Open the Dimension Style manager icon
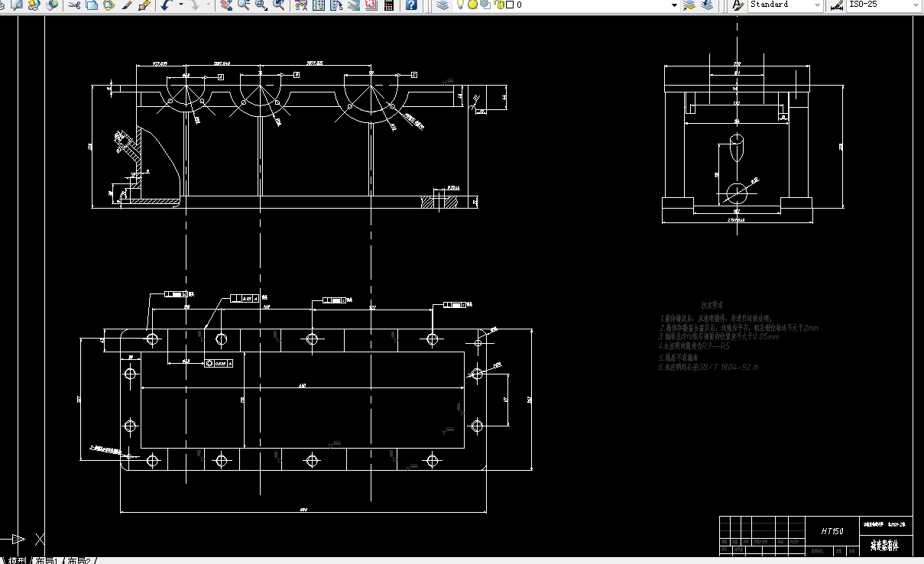 pos(835,5)
